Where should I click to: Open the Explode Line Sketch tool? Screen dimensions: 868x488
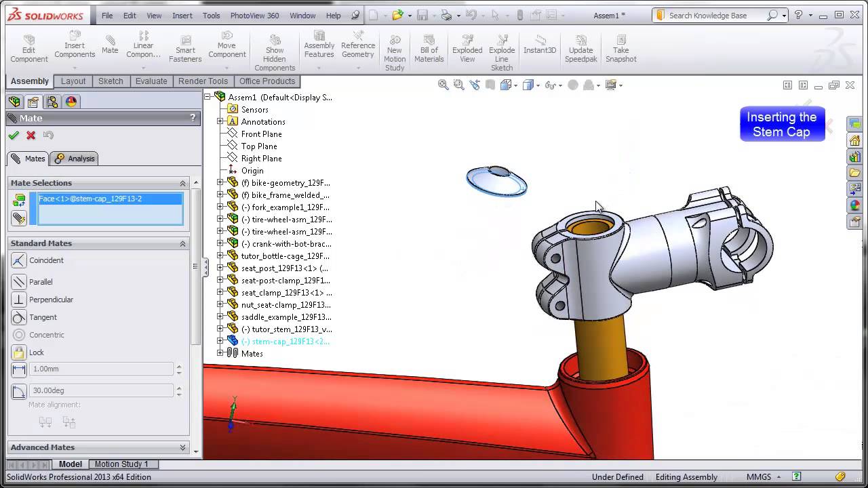tap(502, 53)
